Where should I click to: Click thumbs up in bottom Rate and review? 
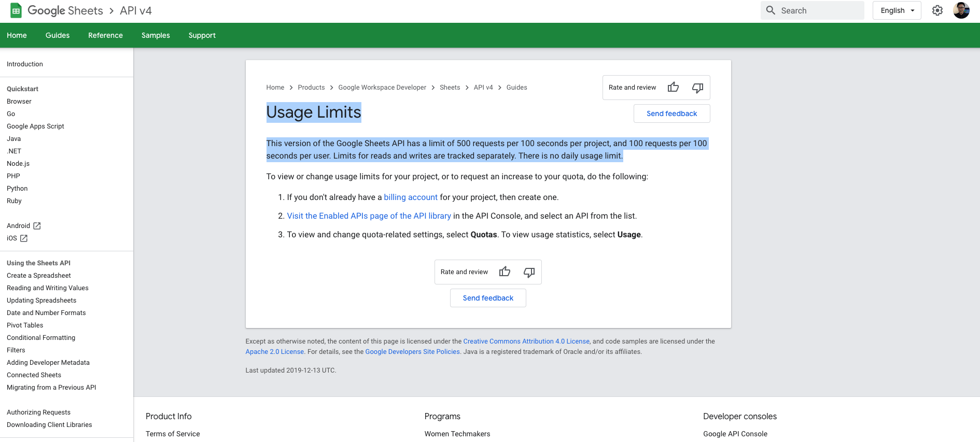tap(505, 272)
